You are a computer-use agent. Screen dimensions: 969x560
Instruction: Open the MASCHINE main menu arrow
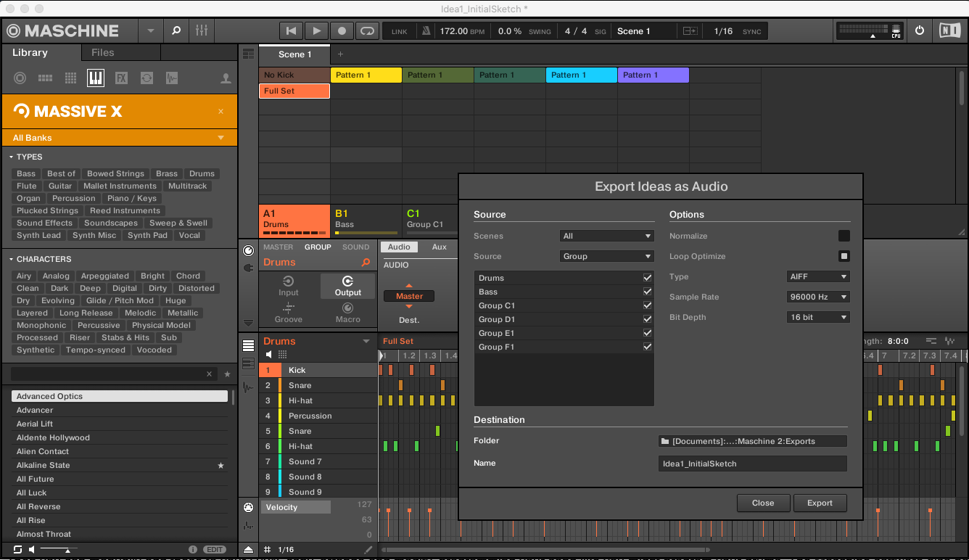[x=151, y=31]
